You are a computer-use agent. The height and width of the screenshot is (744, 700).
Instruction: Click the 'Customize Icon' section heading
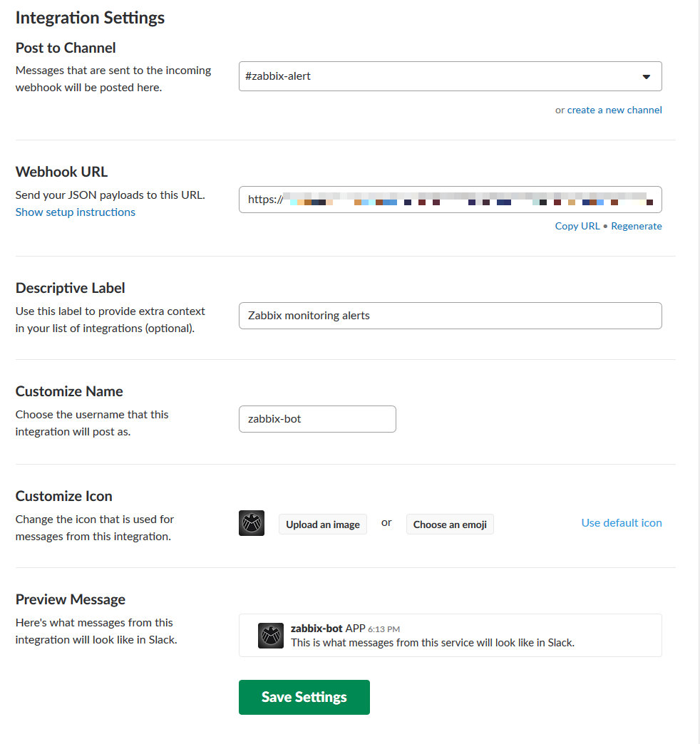64,496
